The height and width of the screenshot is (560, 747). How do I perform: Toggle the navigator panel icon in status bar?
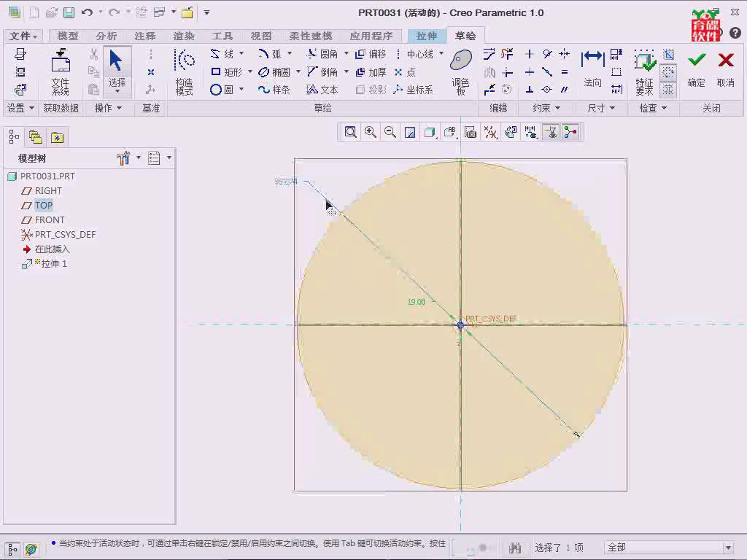(12, 549)
